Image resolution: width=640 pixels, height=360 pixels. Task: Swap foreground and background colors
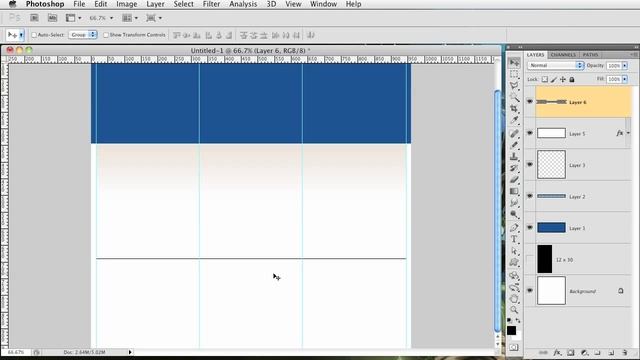[518, 321]
